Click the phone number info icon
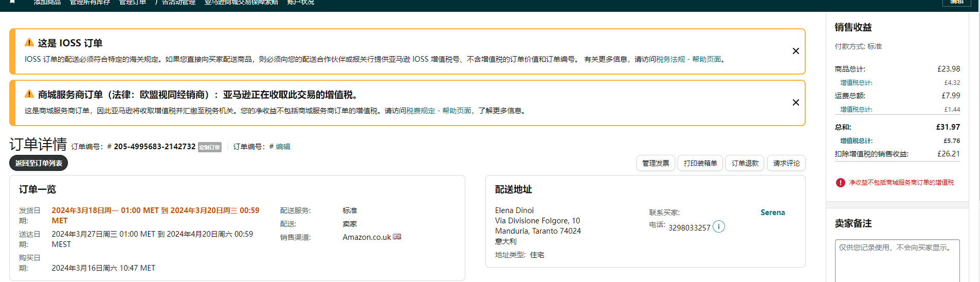The height and width of the screenshot is (282, 980). tap(719, 227)
